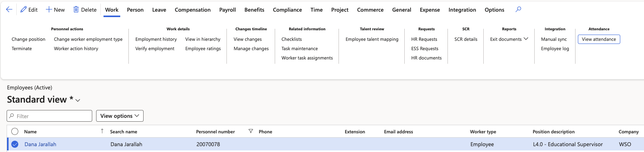The image size is (644, 152).
Task: Open the Leave tab
Action: 159,10
